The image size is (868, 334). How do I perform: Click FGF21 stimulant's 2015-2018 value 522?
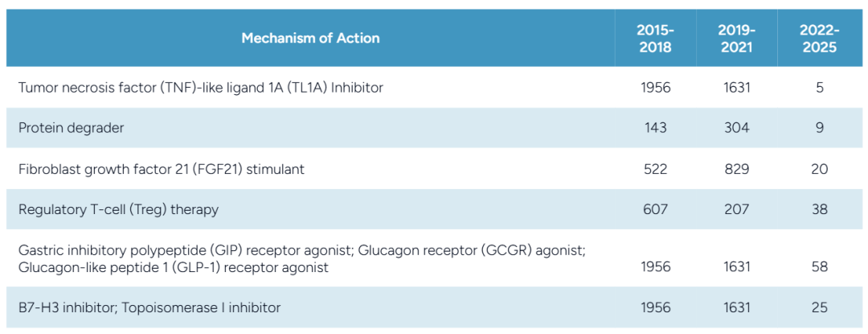(x=655, y=169)
